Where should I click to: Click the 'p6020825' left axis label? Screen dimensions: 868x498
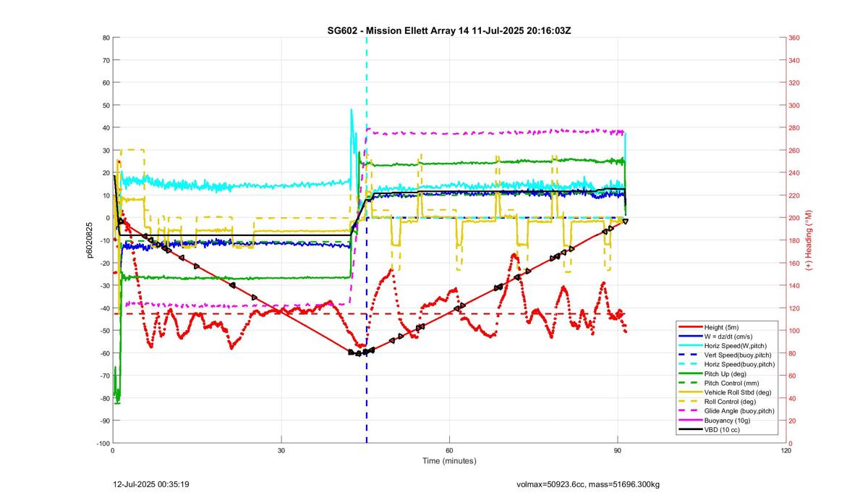point(91,240)
